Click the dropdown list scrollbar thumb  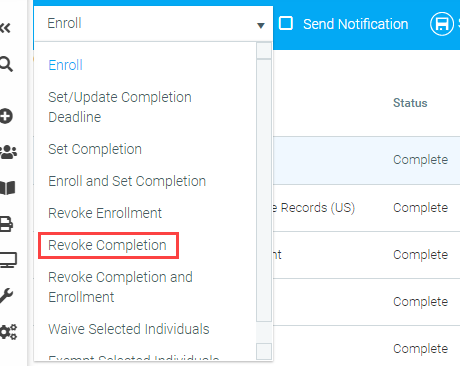click(264, 190)
